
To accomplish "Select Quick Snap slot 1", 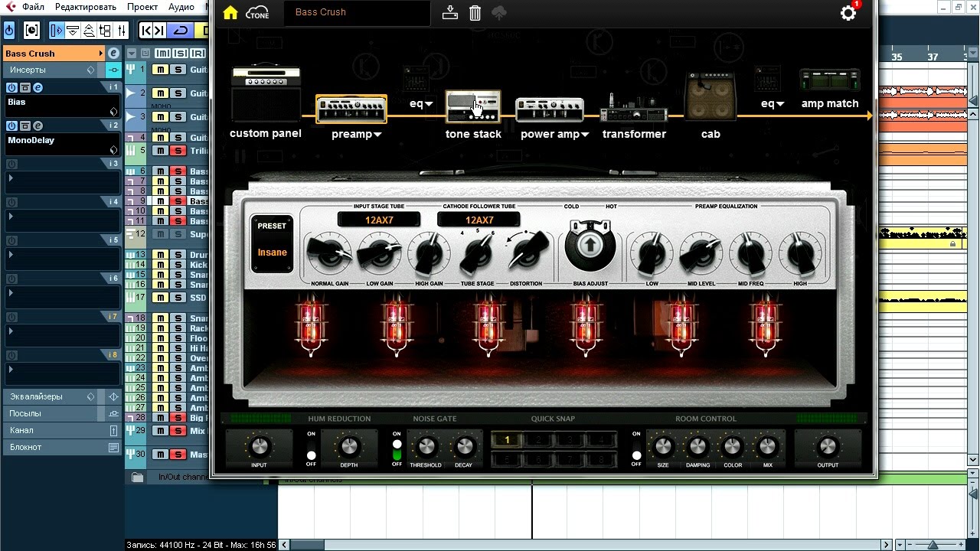I will [x=507, y=440].
